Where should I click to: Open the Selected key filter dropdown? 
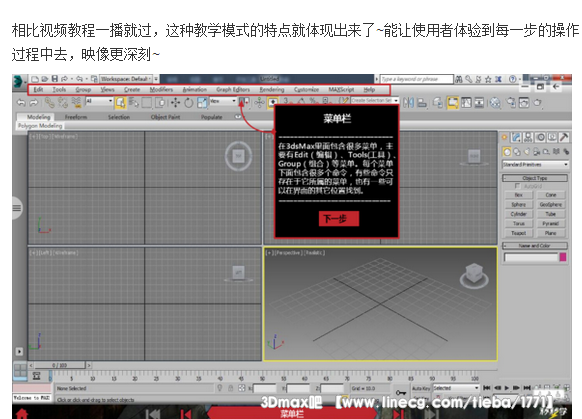point(456,388)
